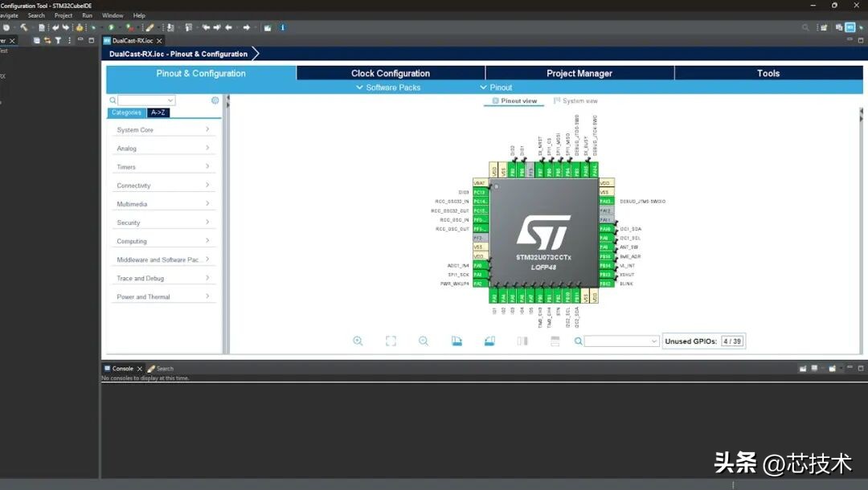
Task: Open the Run menu
Action: coord(87,15)
